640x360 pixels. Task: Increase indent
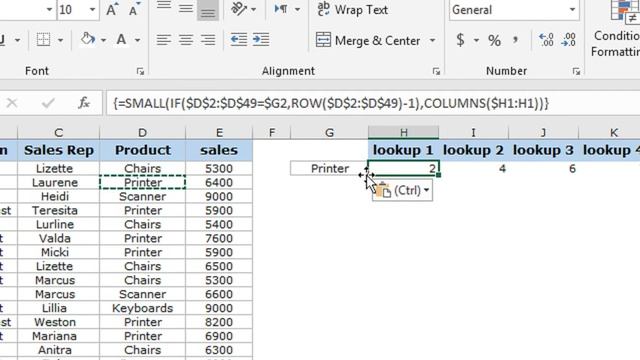coord(261,40)
